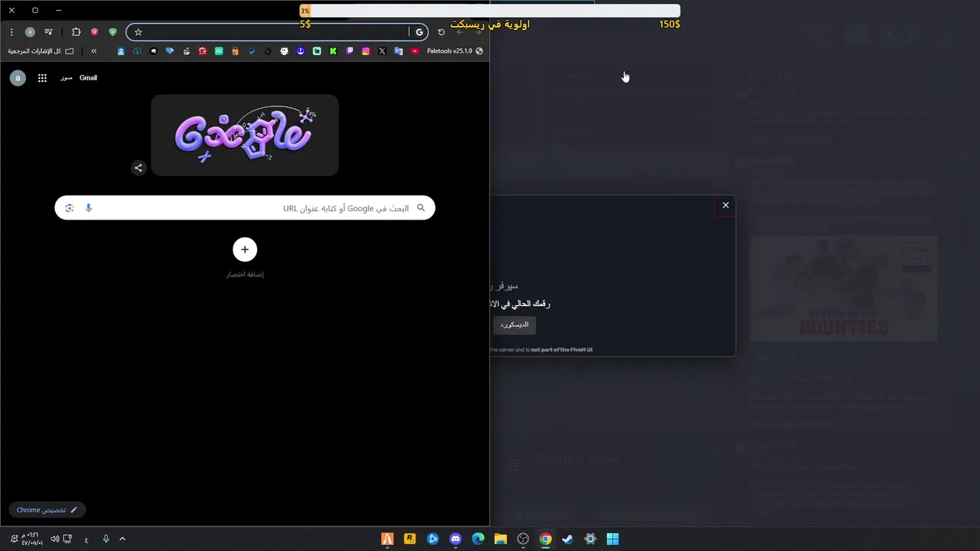Open the Chrome three-dot menu

coord(11,32)
